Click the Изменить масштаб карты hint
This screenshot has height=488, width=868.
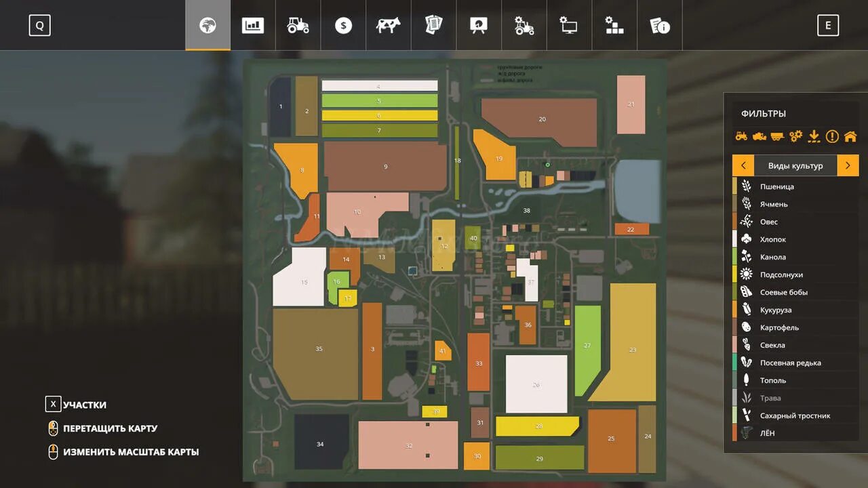tap(123, 451)
